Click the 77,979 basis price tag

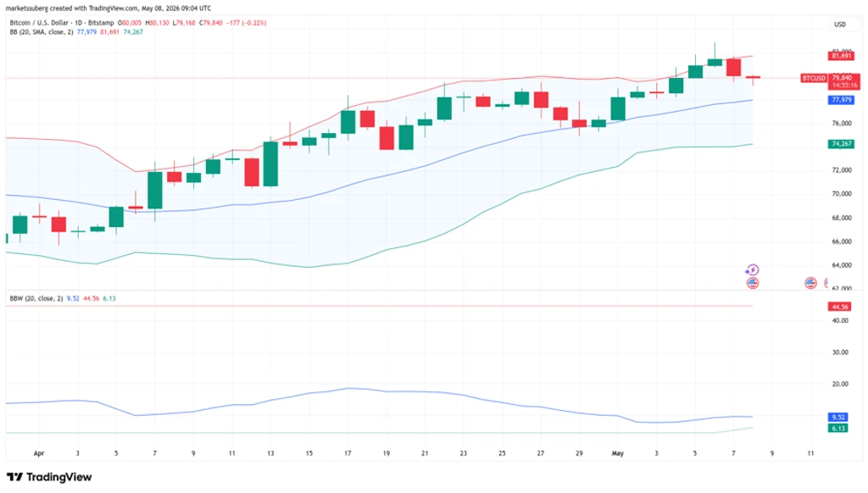842,100
